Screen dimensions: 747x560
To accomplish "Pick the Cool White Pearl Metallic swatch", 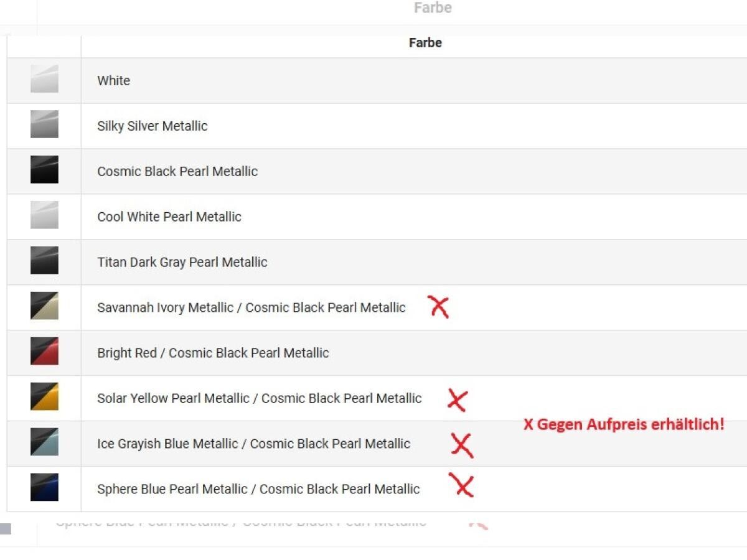I will tap(44, 215).
